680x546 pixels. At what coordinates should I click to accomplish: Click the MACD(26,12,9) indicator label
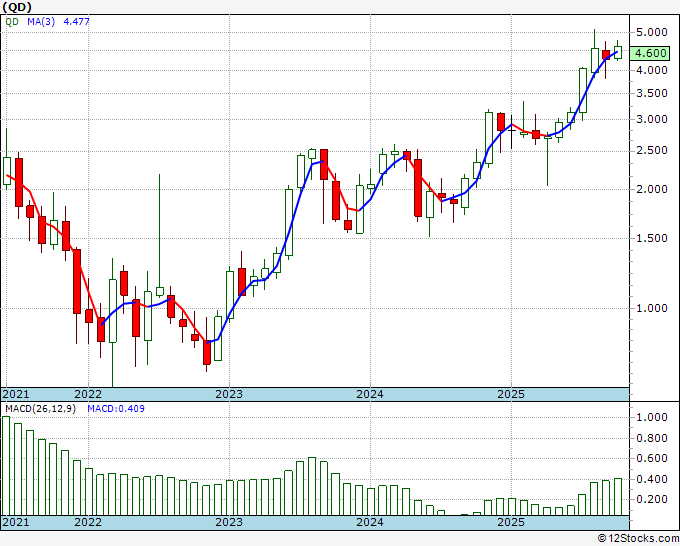point(40,409)
